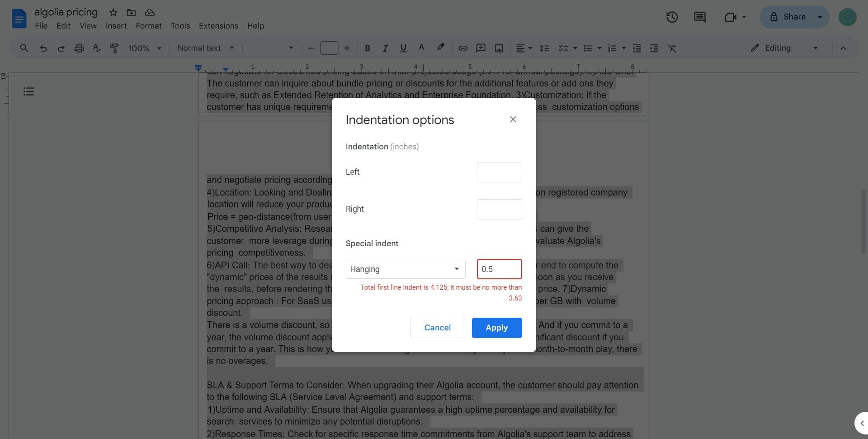The image size is (868, 439).
Task: Toggle underline formatting
Action: click(x=403, y=48)
